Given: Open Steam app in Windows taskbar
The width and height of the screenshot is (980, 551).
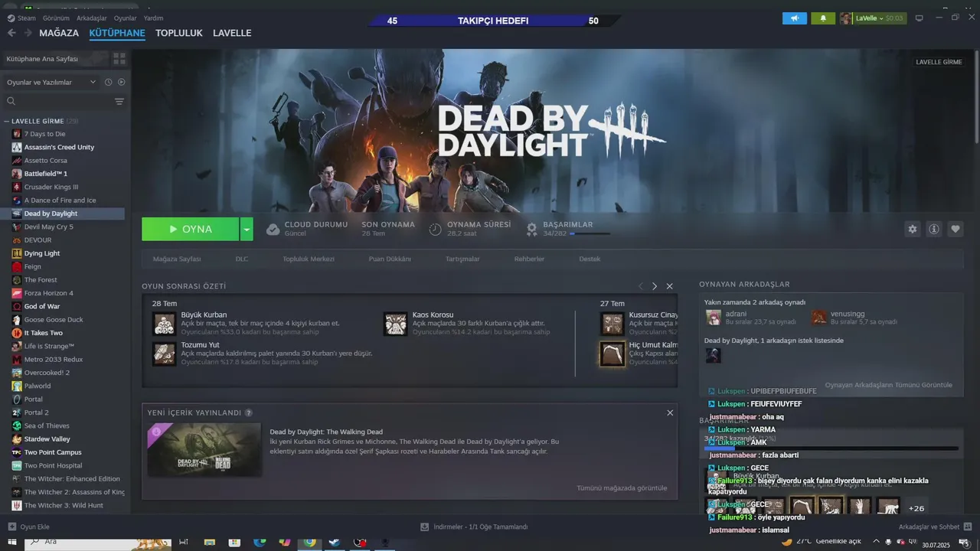Looking at the screenshot, I should [335, 542].
